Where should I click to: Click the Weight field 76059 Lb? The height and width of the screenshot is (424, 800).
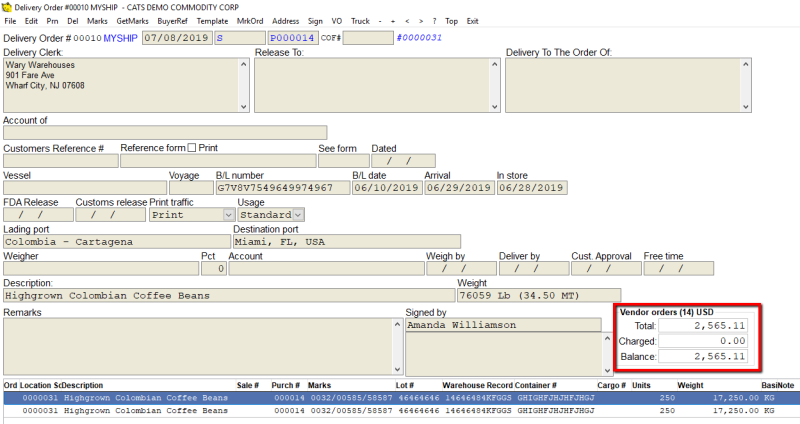pos(539,295)
